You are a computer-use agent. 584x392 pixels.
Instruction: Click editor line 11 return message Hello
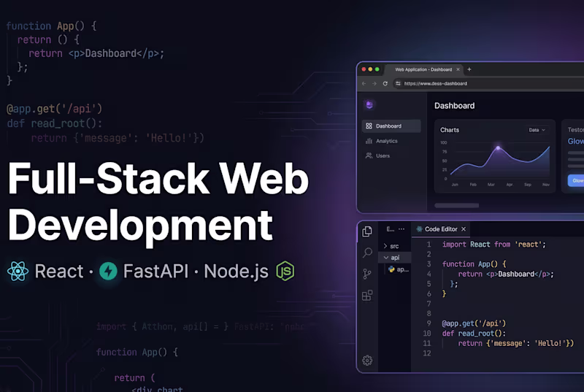click(516, 343)
